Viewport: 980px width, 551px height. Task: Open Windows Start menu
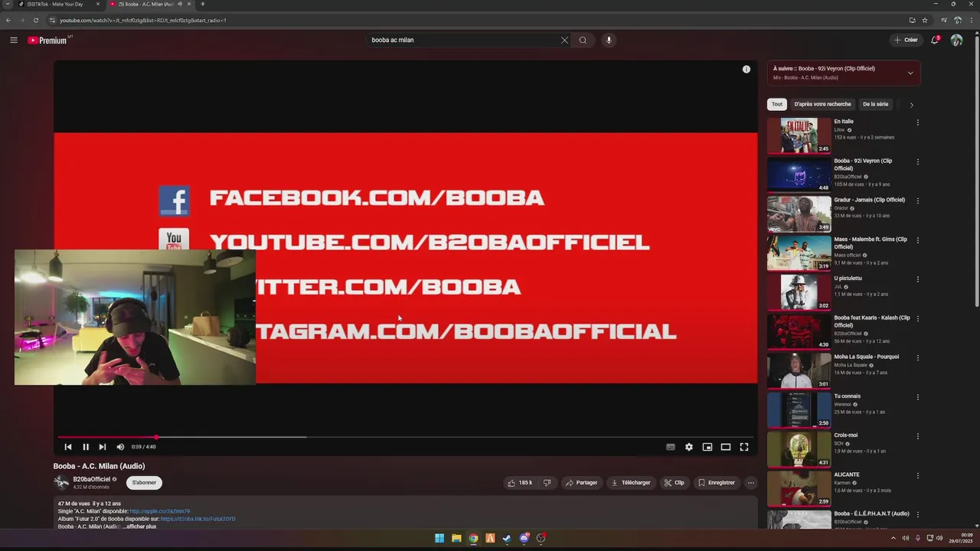(439, 538)
